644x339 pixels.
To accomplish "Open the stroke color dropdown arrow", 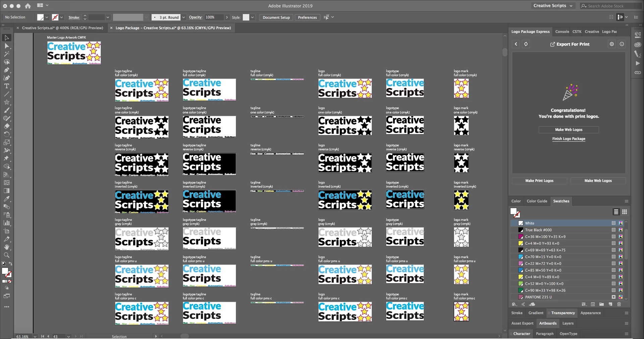I will tap(62, 17).
